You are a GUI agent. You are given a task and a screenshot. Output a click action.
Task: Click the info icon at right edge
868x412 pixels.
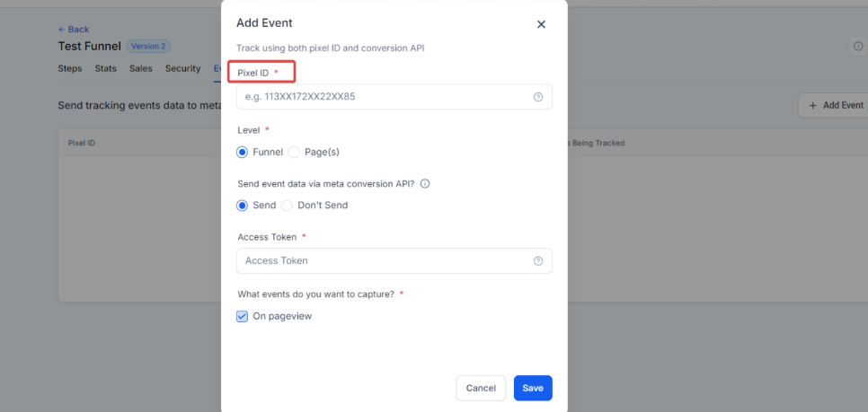pos(857,47)
